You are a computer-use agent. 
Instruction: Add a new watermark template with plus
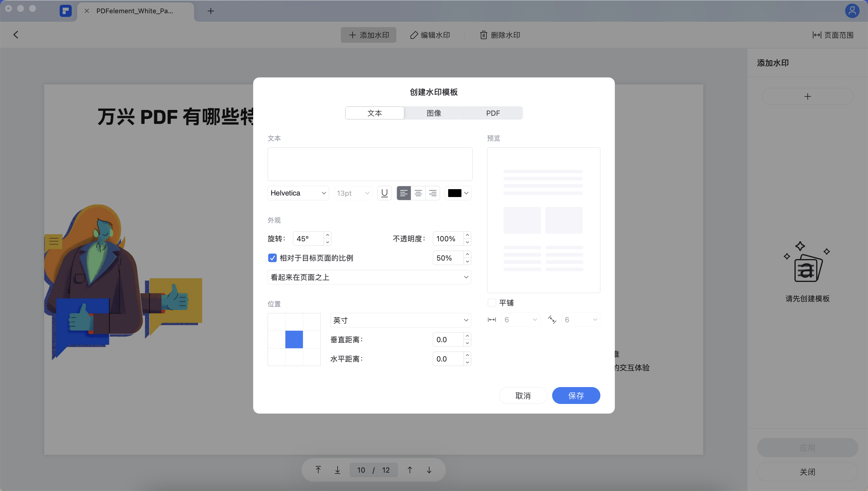pos(807,96)
